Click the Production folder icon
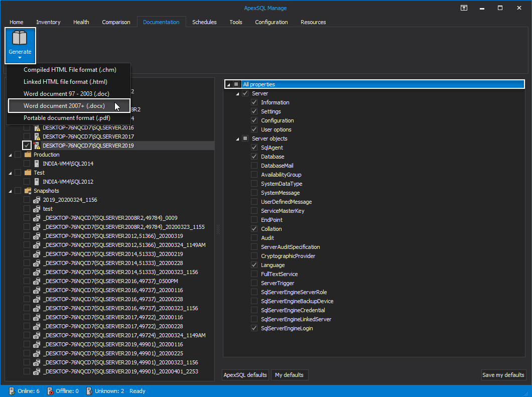This screenshot has width=532, height=397. [x=28, y=155]
